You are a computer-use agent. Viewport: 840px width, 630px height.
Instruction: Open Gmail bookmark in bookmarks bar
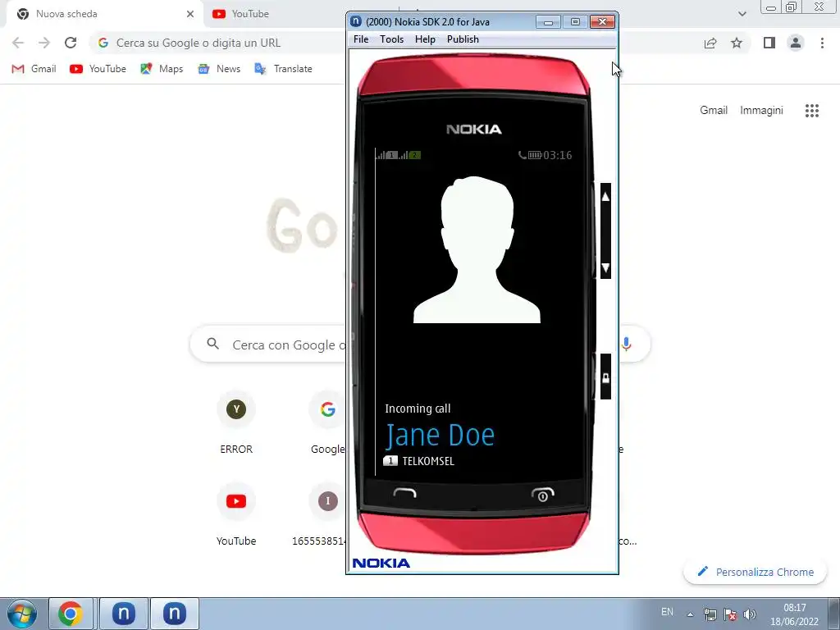pos(34,69)
